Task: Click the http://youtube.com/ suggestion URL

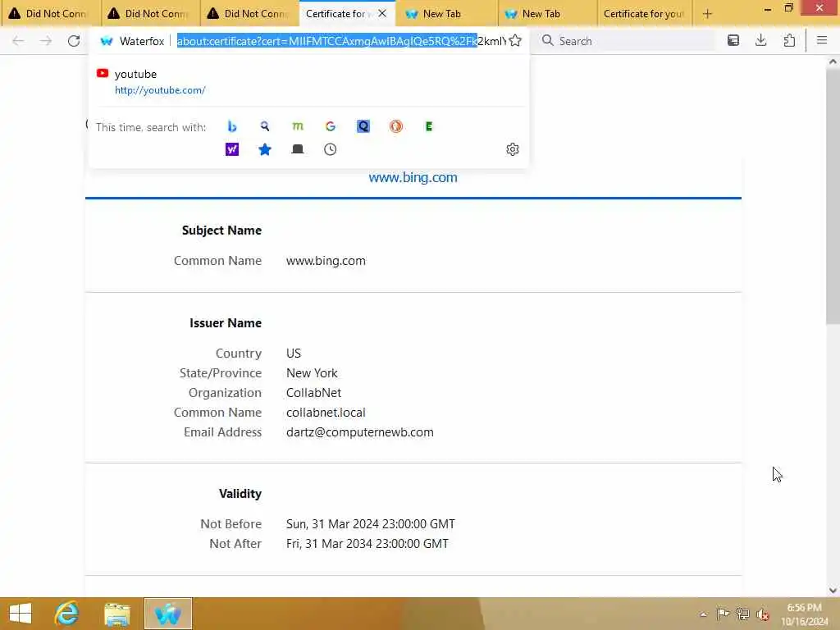Action: point(160,90)
